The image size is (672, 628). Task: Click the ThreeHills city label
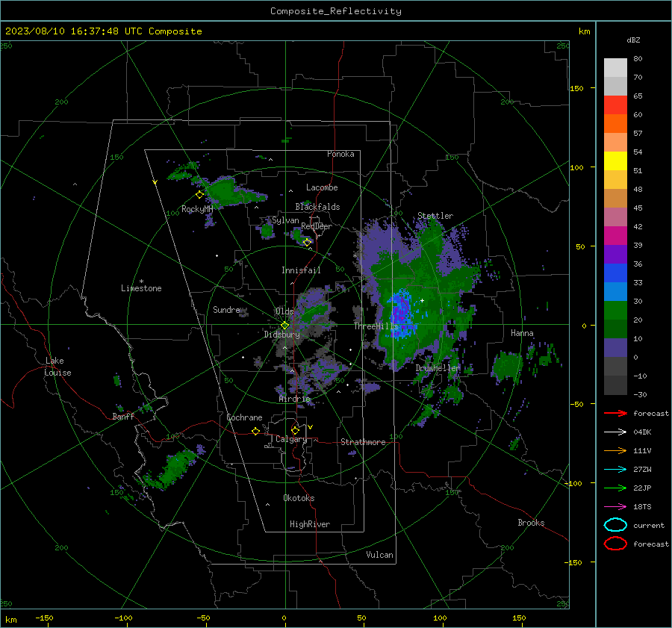click(376, 326)
